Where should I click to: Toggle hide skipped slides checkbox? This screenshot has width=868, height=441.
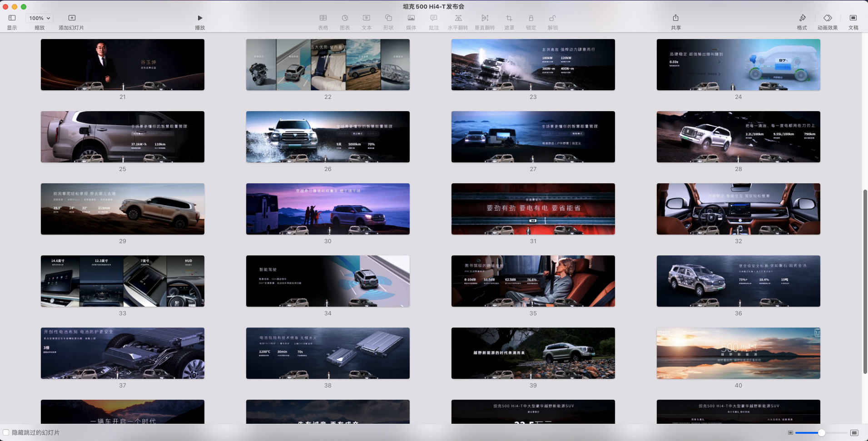[x=6, y=432]
